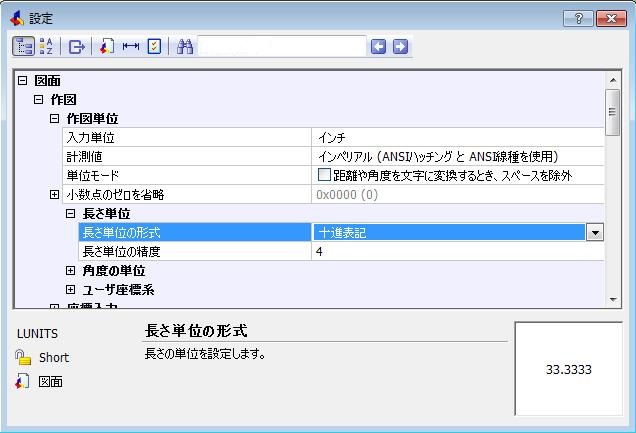Go to next search result arrow
The width and height of the screenshot is (636, 433).
click(400, 47)
